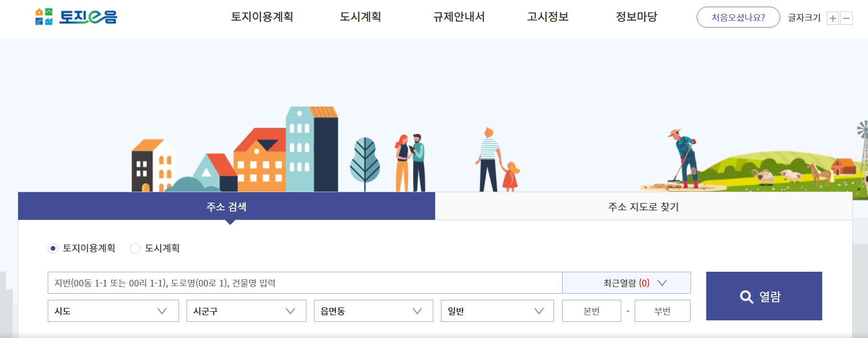Click the address search input field
Image resolution: width=868 pixels, height=338 pixels.
[304, 283]
